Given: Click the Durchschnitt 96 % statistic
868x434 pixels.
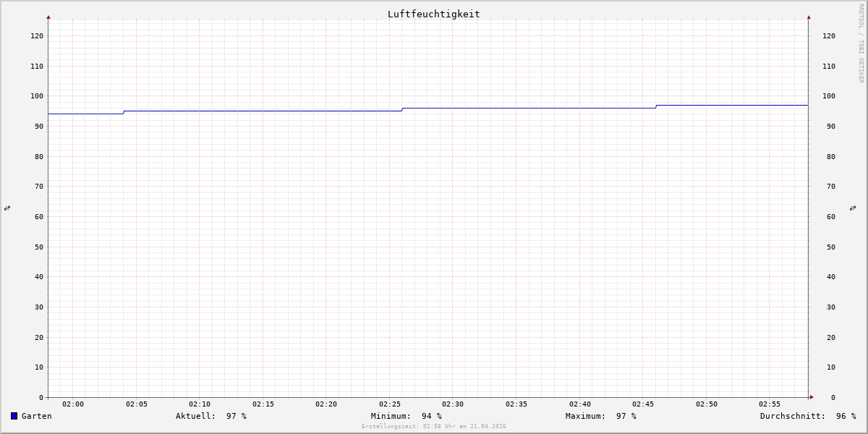Looking at the screenshot, I should pos(807,416).
